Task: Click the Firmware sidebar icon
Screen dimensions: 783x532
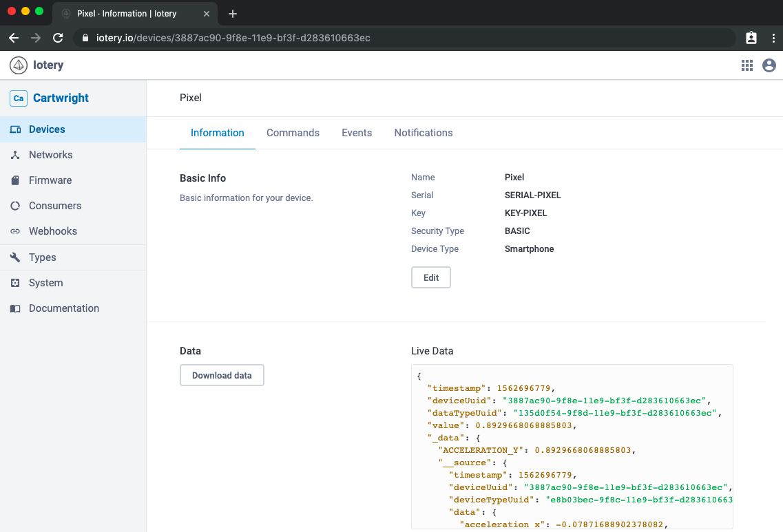Action: pyautogui.click(x=15, y=180)
